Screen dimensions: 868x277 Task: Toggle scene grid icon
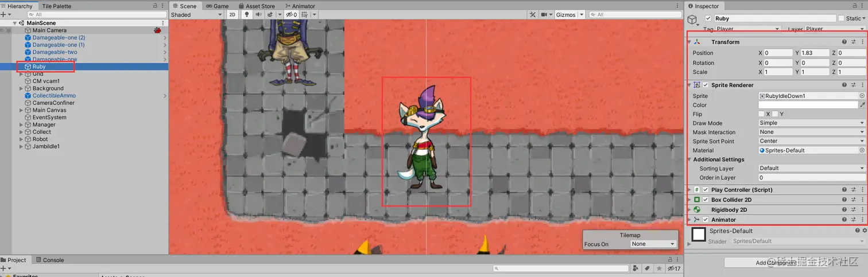pyautogui.click(x=305, y=15)
